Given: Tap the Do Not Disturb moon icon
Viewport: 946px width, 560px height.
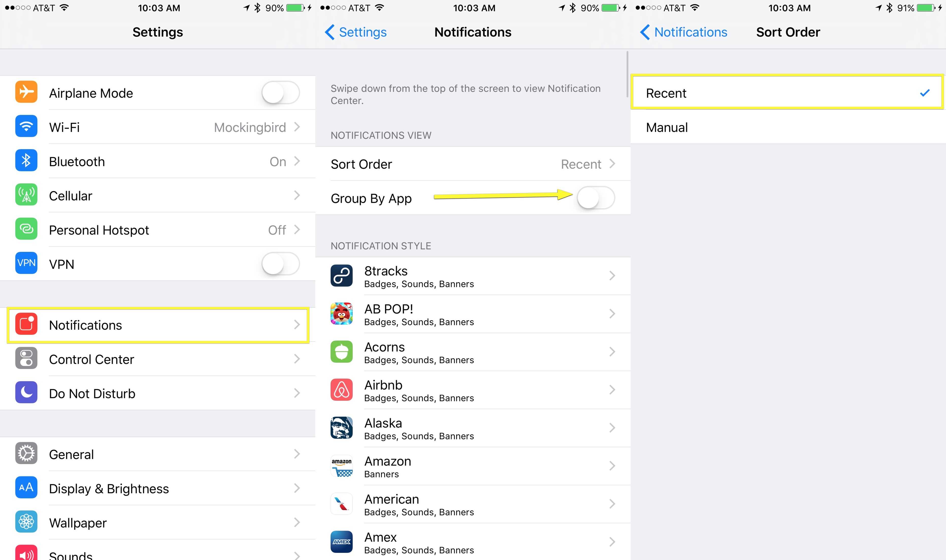Looking at the screenshot, I should (26, 392).
